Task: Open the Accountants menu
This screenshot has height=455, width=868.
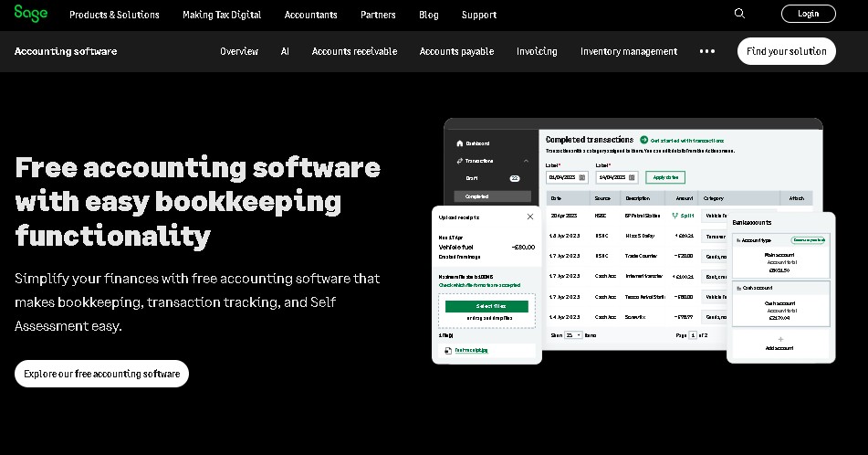Action: 310,15
